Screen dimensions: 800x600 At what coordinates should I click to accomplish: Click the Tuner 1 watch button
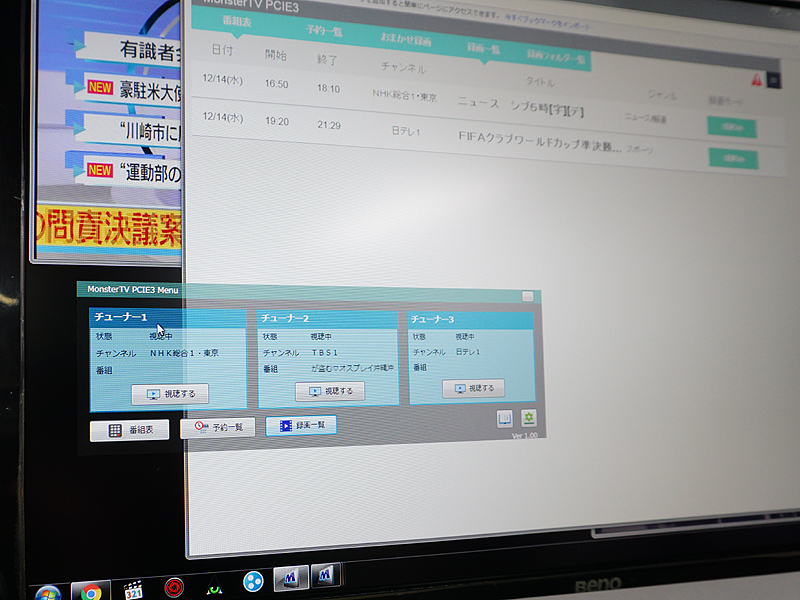(x=170, y=394)
